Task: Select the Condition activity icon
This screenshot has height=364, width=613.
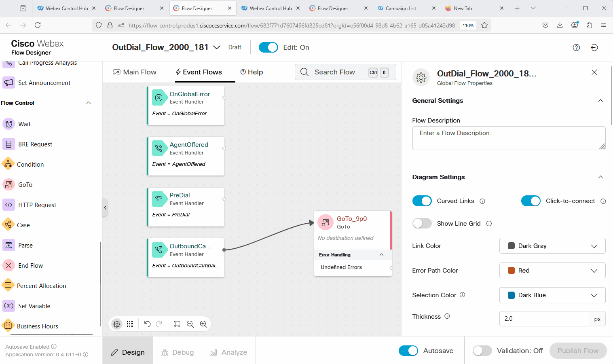Action: 8,164
